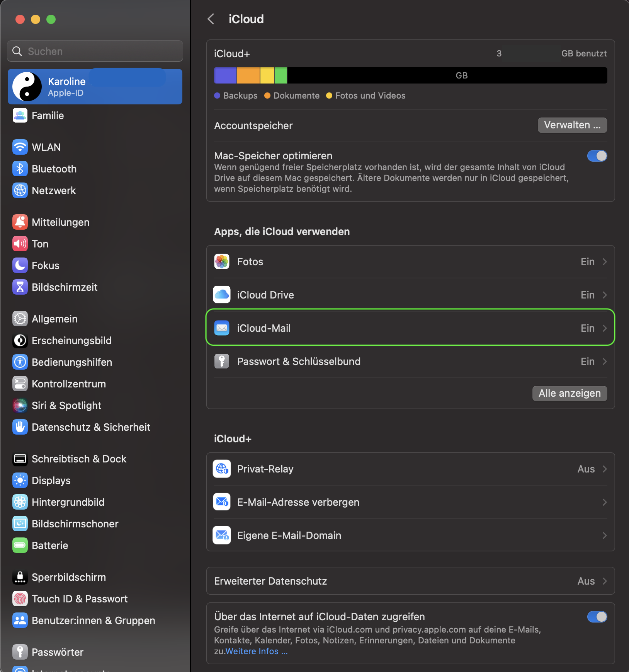Screen dimensions: 629x672
Task: Open Erscheinungsbild icon
Action: 20,340
